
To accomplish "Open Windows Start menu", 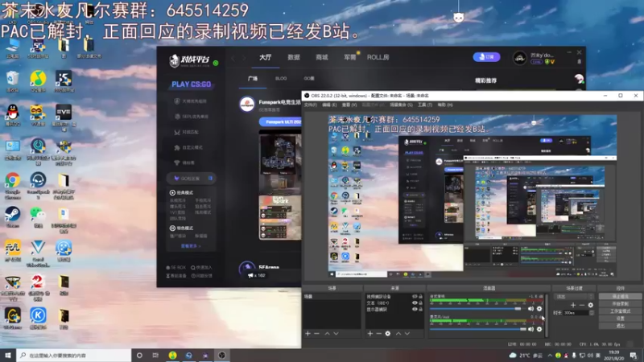I will [x=8, y=356].
